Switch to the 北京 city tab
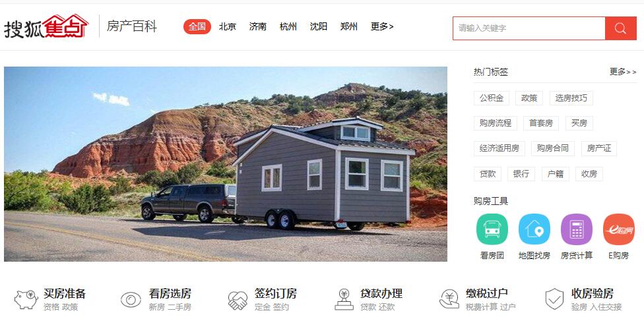The width and height of the screenshot is (644, 321). coord(228,26)
